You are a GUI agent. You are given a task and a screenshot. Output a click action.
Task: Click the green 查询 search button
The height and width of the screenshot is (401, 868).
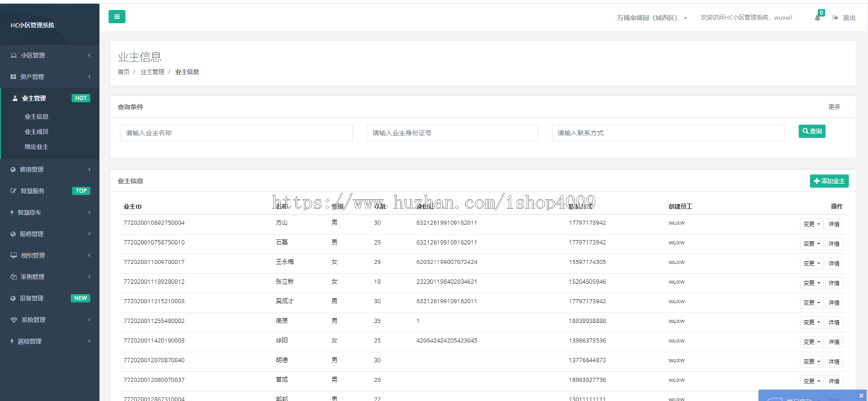click(x=812, y=131)
